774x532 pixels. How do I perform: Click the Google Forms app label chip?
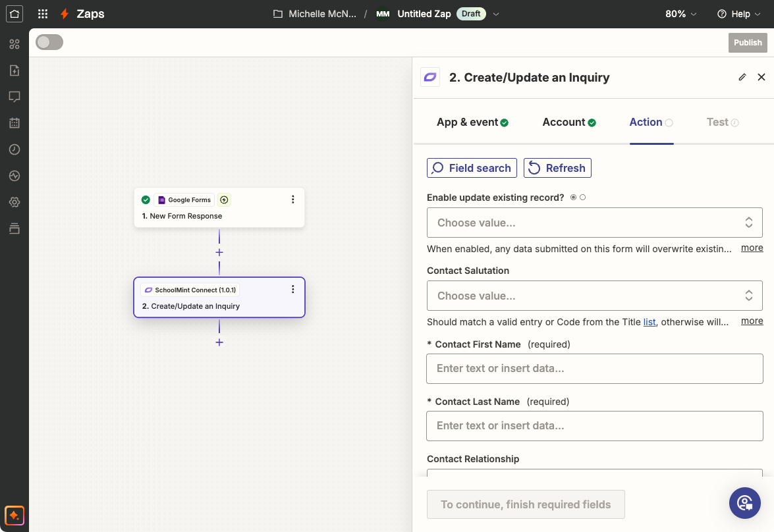click(184, 200)
